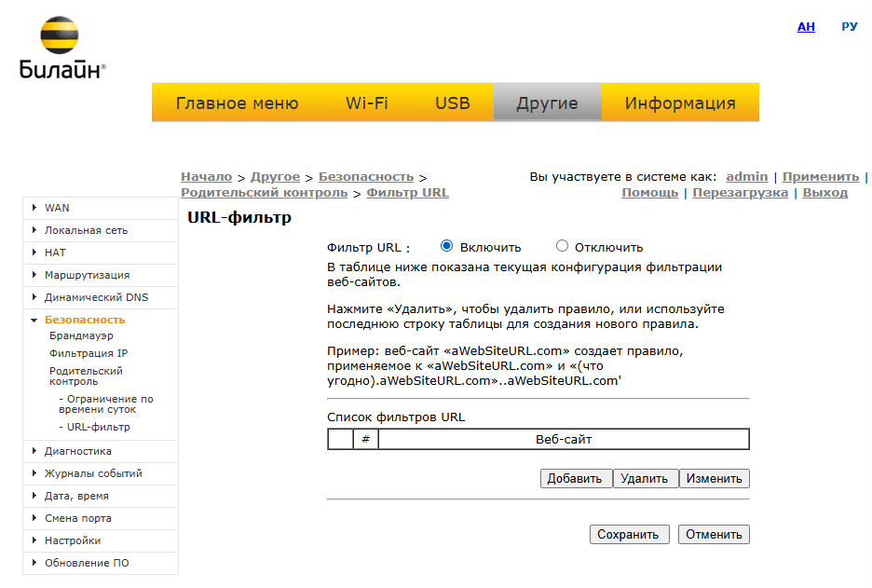The height and width of the screenshot is (588, 872).
Task: Open the USB tab
Action: (453, 103)
